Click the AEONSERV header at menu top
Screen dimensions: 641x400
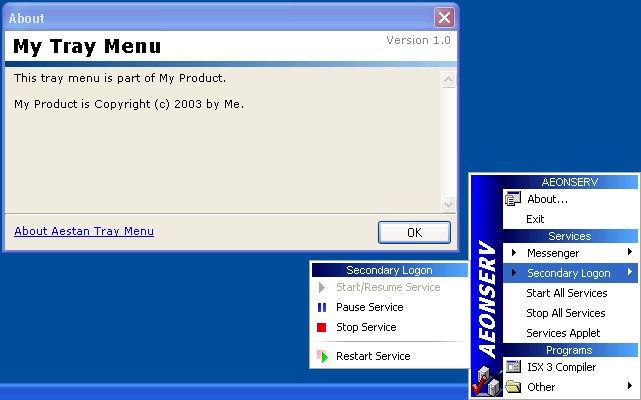[x=570, y=182]
